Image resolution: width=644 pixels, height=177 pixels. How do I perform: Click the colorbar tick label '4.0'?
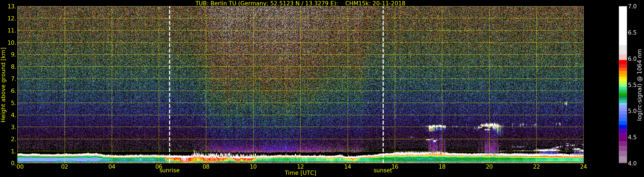(632, 163)
